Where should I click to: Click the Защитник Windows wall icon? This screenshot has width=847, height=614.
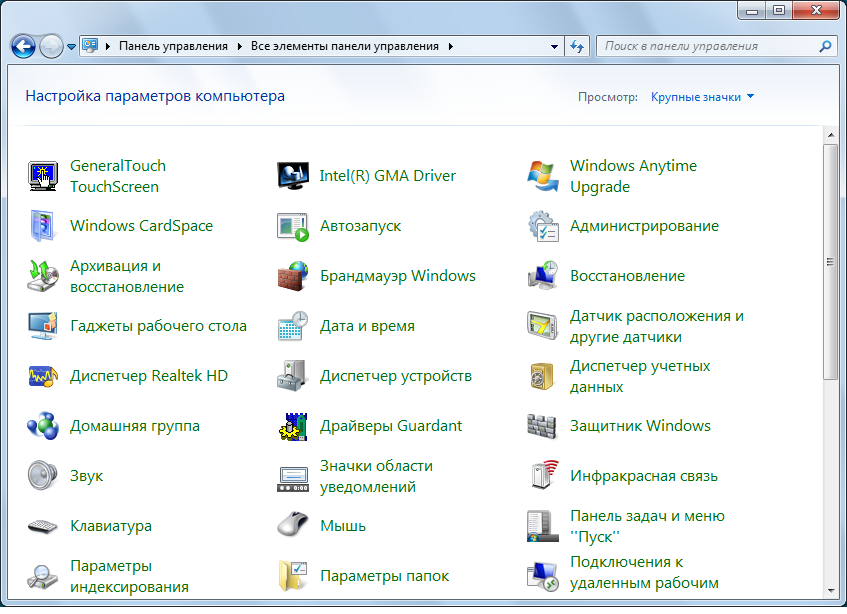coord(543,426)
